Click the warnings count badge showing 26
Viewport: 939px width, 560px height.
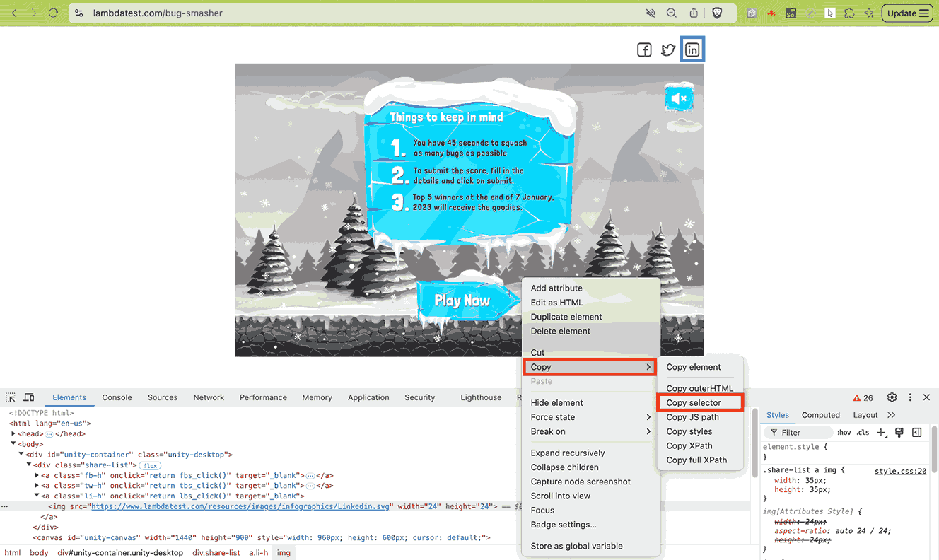coord(863,397)
